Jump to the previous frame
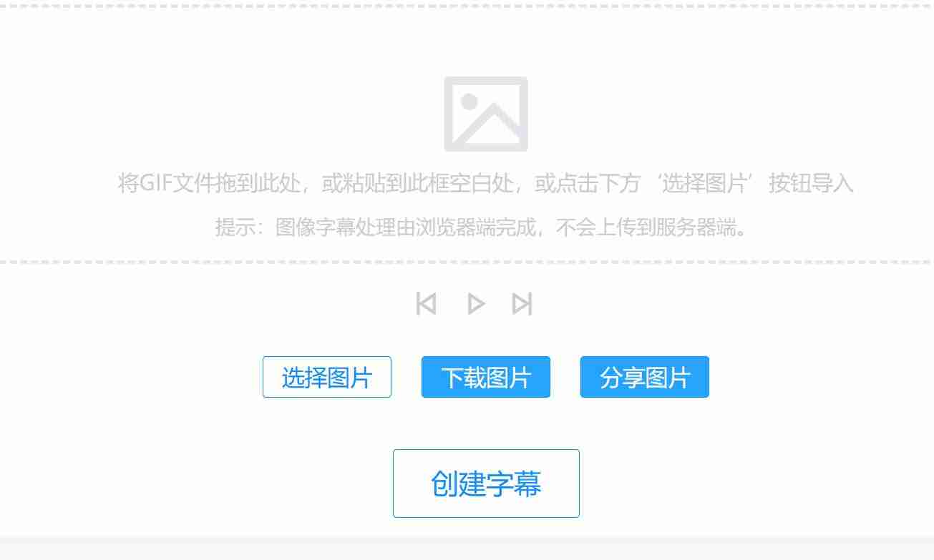The height and width of the screenshot is (560, 934). pyautogui.click(x=427, y=303)
